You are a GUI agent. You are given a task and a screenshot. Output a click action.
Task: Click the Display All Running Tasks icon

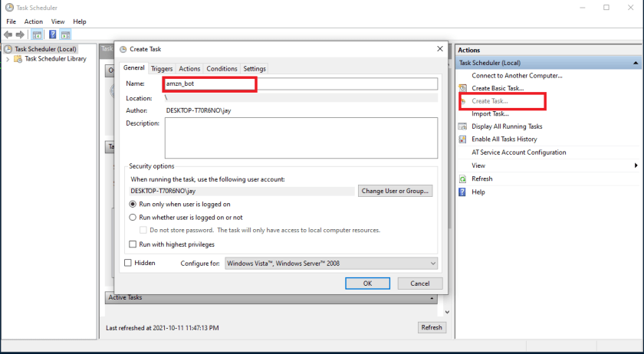[x=463, y=126]
